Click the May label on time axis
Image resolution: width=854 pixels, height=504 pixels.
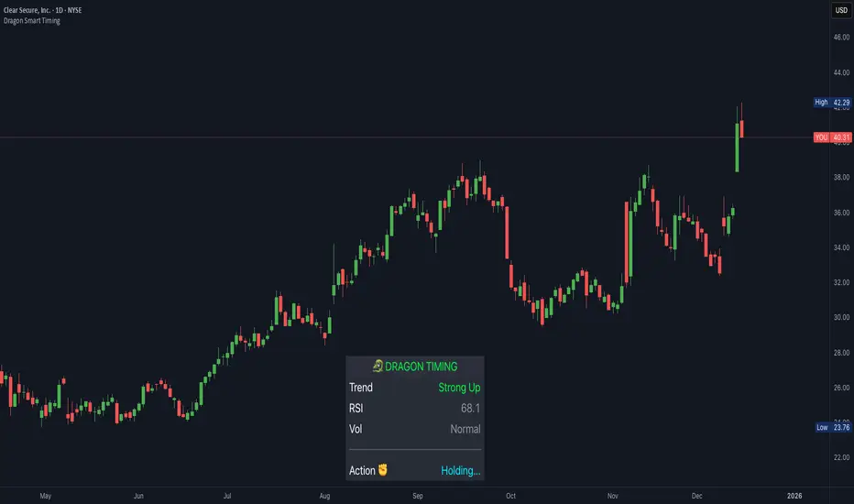click(x=45, y=496)
